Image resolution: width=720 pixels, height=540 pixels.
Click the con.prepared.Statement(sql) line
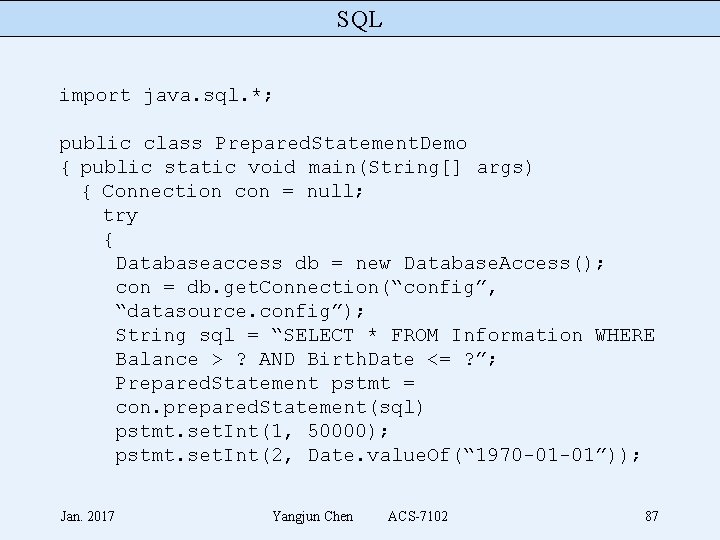point(270,408)
